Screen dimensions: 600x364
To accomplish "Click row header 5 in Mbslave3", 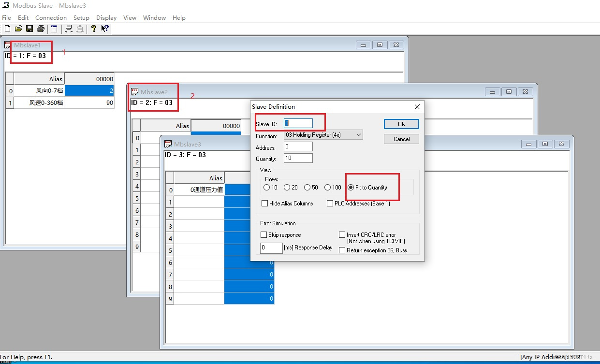I will point(170,250).
